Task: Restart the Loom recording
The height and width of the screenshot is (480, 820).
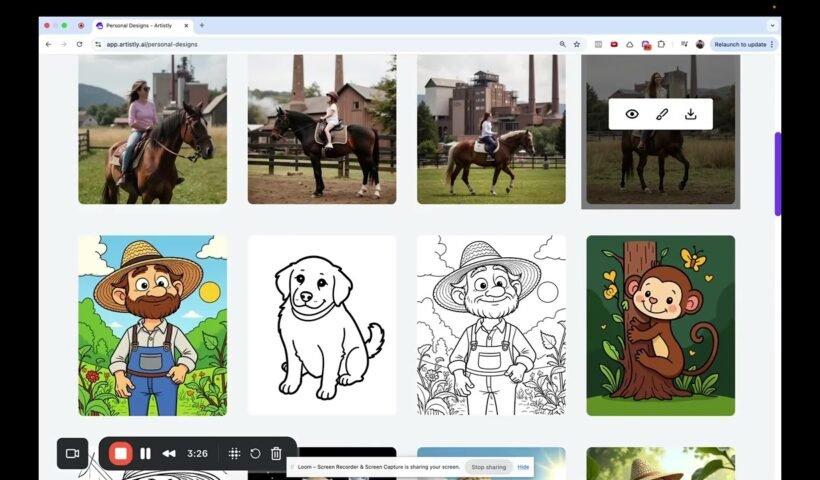Action: point(255,453)
